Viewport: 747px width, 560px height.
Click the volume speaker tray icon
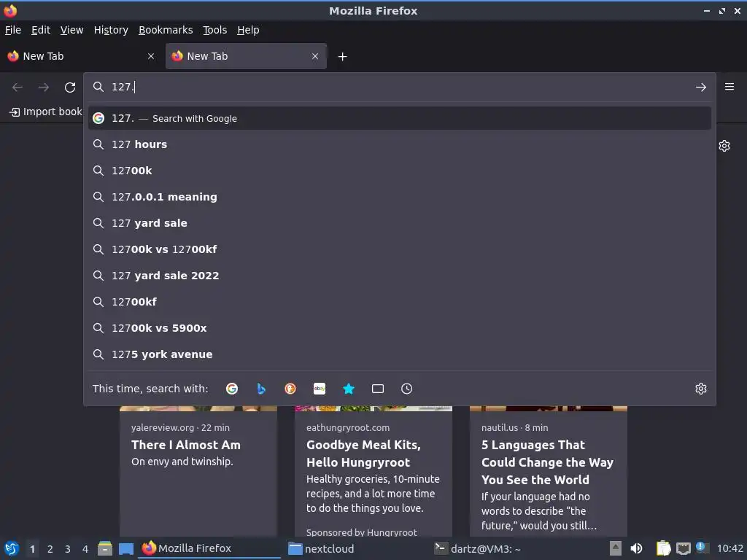point(636,548)
